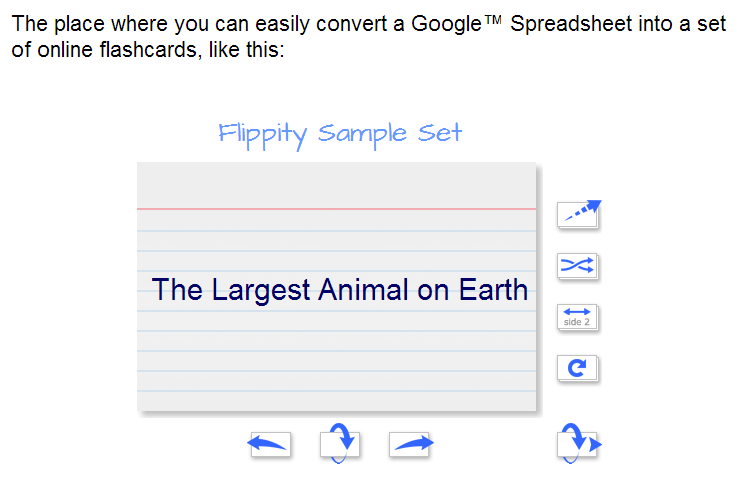
Task: Click the red ruled line on the card
Action: click(x=337, y=208)
